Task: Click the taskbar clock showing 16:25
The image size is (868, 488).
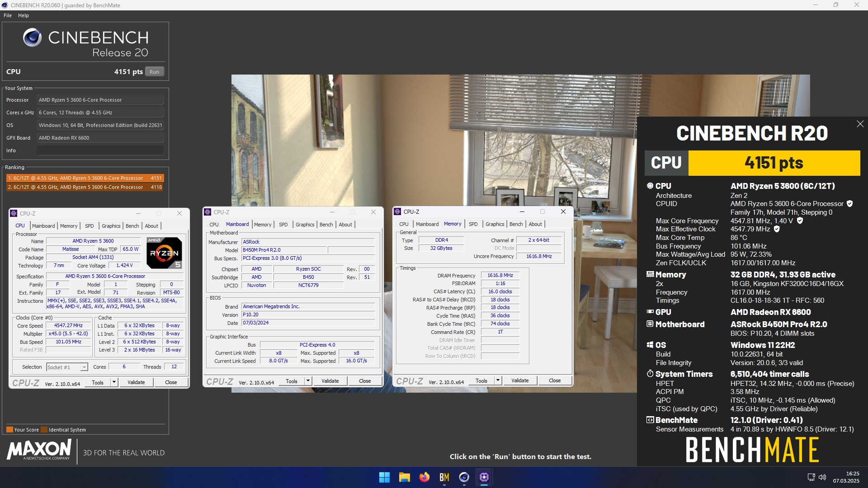Action: coord(846,477)
